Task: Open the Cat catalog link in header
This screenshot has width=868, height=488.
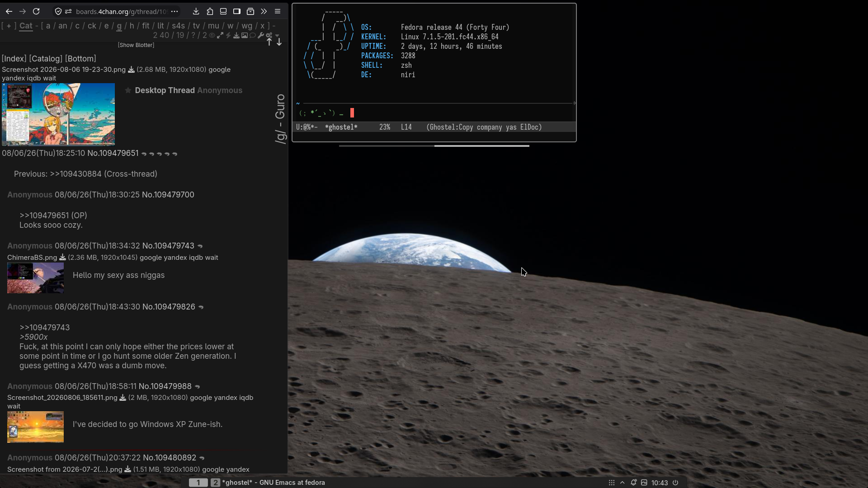Action: [x=26, y=26]
